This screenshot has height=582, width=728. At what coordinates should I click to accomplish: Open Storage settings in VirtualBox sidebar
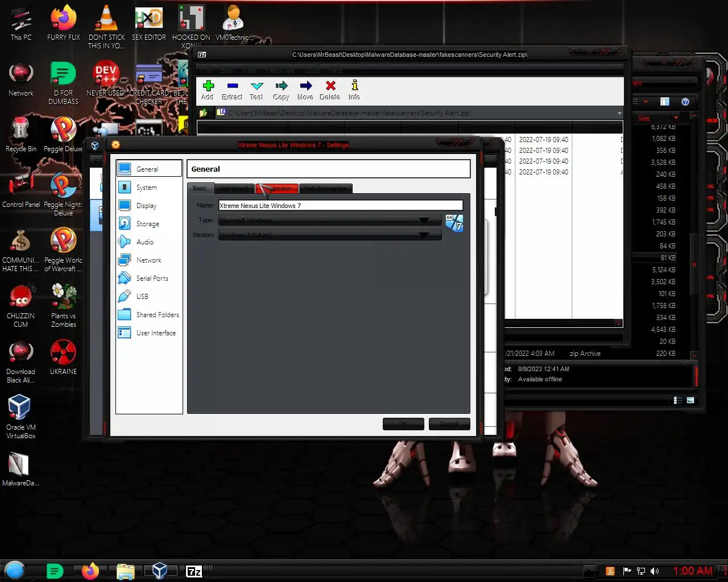tap(149, 224)
